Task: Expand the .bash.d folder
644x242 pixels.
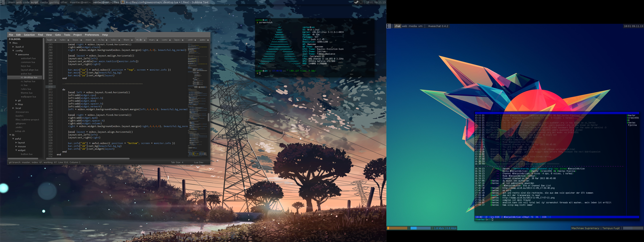Action: 13,47
